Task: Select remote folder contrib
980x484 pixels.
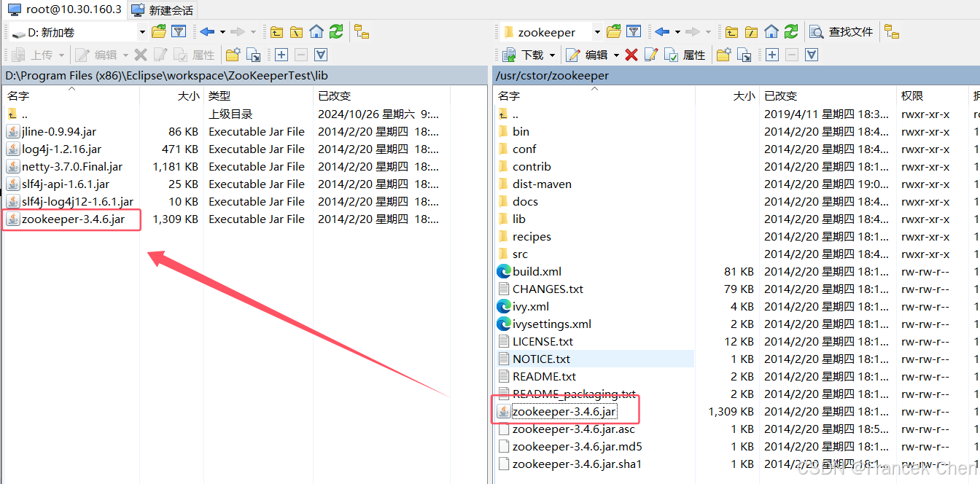Action: click(532, 167)
